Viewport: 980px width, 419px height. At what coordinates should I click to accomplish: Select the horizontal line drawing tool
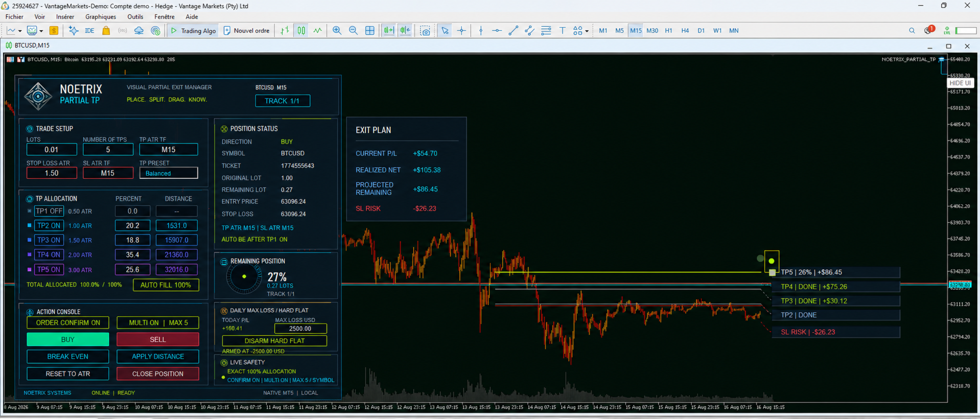[x=497, y=31]
